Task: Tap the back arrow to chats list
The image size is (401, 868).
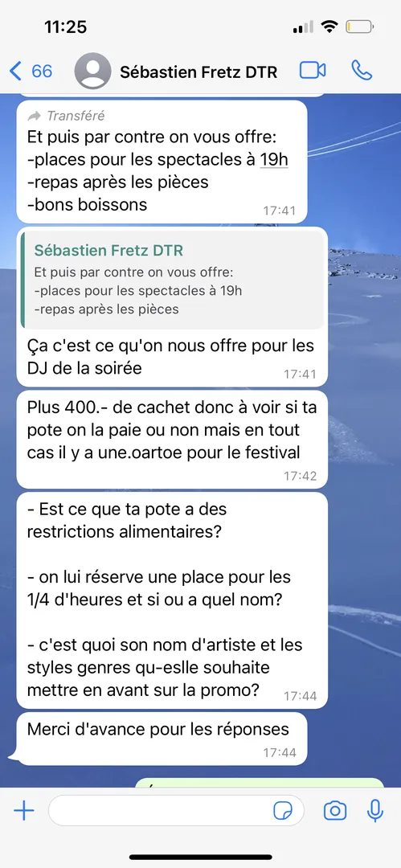Action: (x=15, y=71)
